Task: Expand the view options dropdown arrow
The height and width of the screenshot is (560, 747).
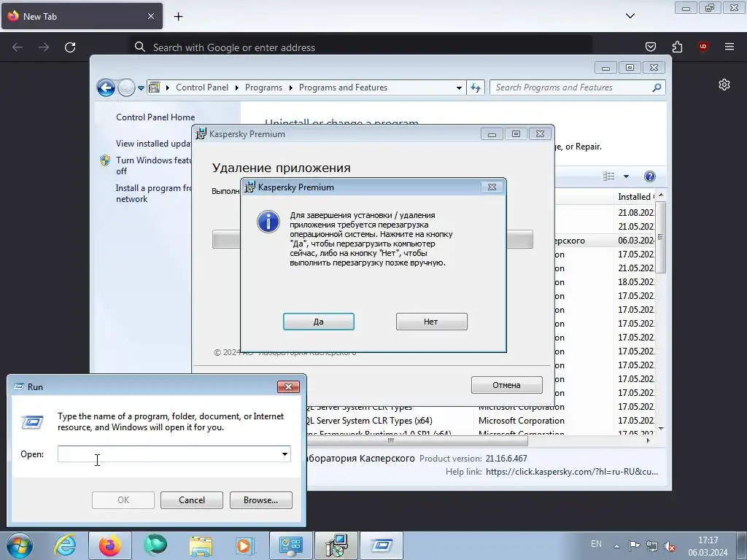Action: click(x=626, y=176)
